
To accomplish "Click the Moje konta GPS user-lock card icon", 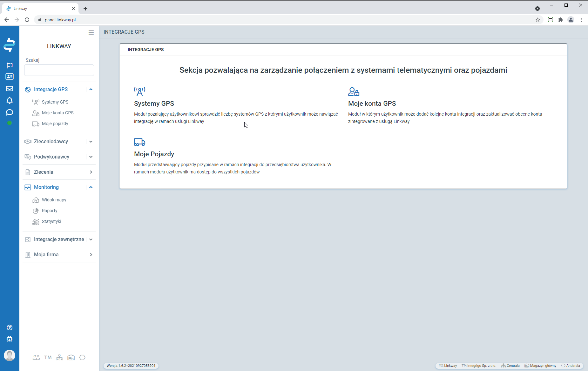I will coord(354,92).
